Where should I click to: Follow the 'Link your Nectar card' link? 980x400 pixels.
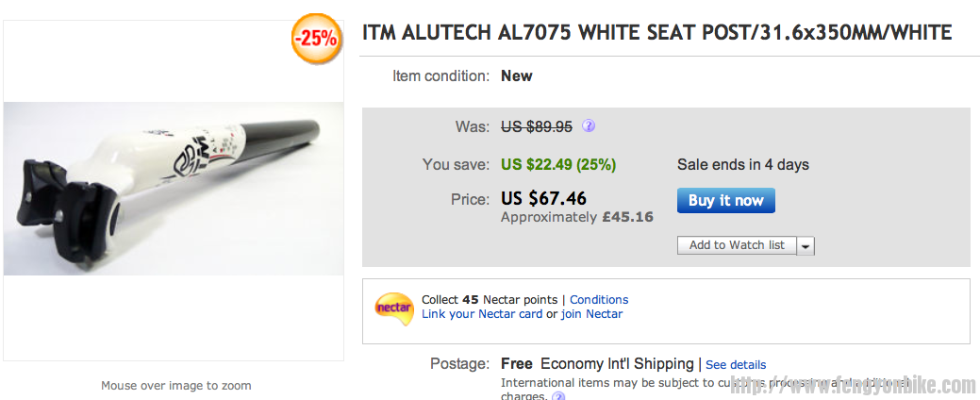coord(482,314)
